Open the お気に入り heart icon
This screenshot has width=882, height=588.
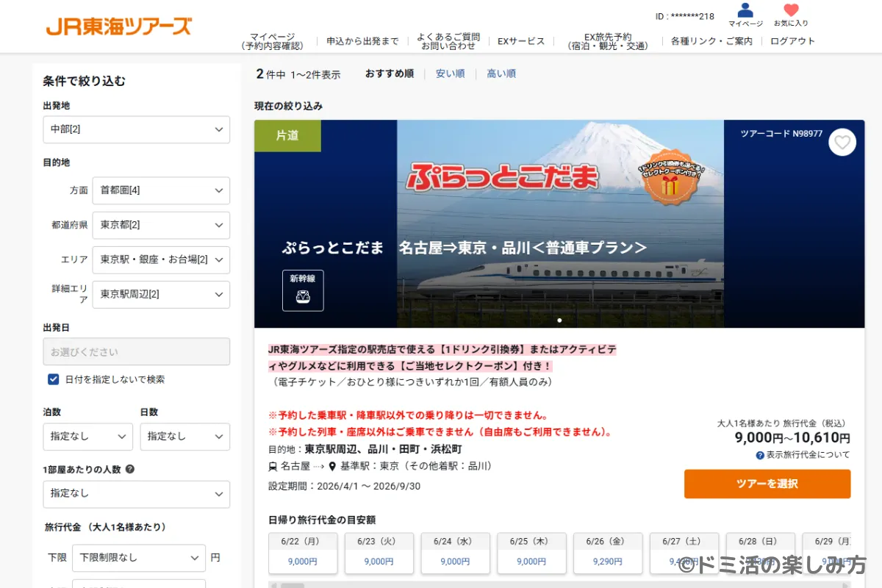[791, 10]
